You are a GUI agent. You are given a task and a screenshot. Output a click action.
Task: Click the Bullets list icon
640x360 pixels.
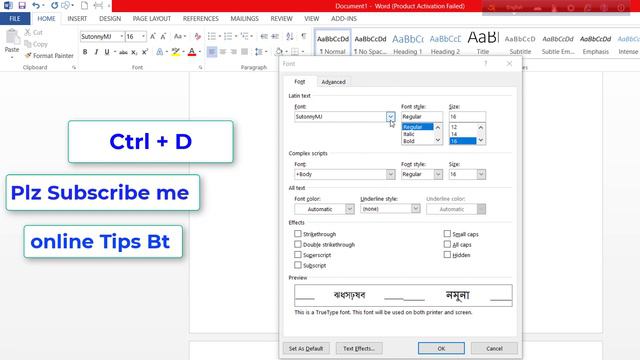click(x=211, y=36)
